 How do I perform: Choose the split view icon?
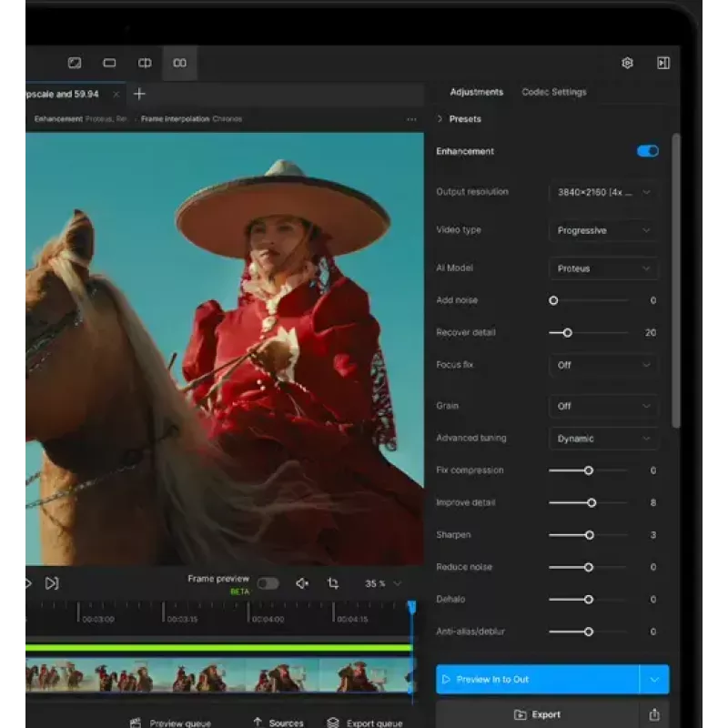tap(145, 63)
